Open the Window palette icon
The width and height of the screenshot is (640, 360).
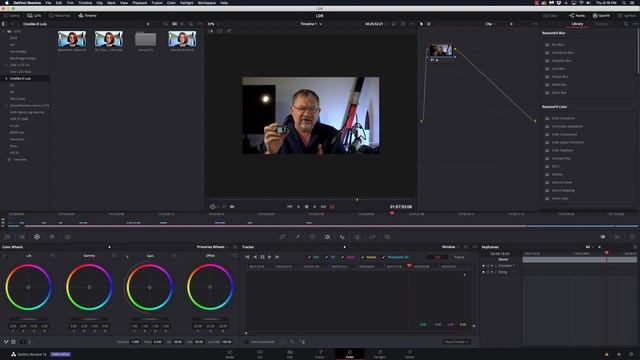tap(312, 236)
